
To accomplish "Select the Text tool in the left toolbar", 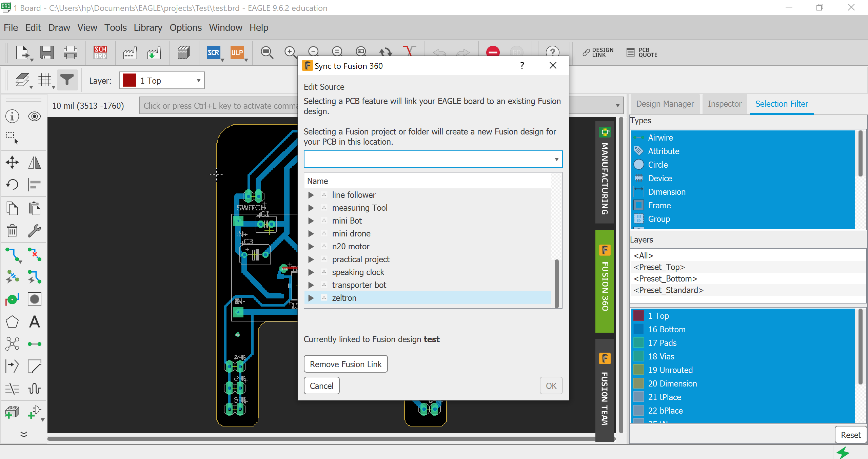I will (x=34, y=321).
